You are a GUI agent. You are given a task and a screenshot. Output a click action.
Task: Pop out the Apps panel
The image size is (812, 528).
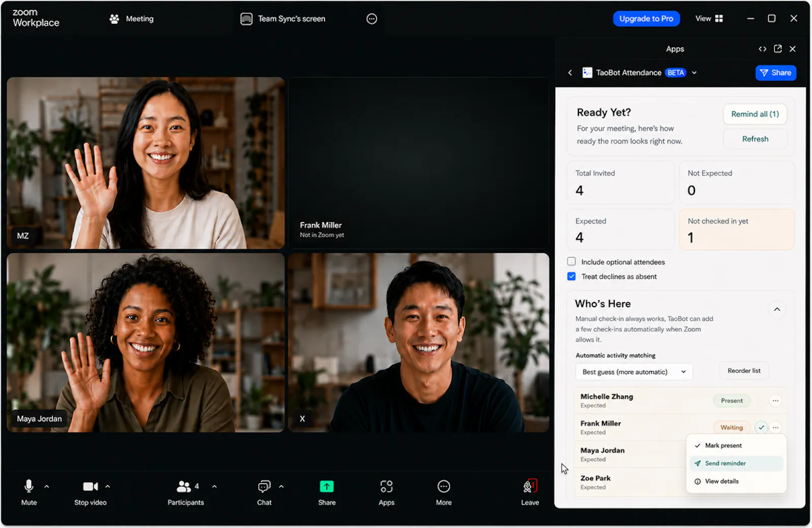tap(777, 49)
